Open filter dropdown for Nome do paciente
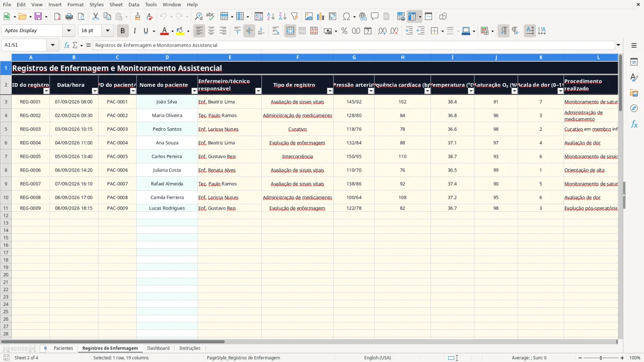644x362 pixels. [194, 91]
